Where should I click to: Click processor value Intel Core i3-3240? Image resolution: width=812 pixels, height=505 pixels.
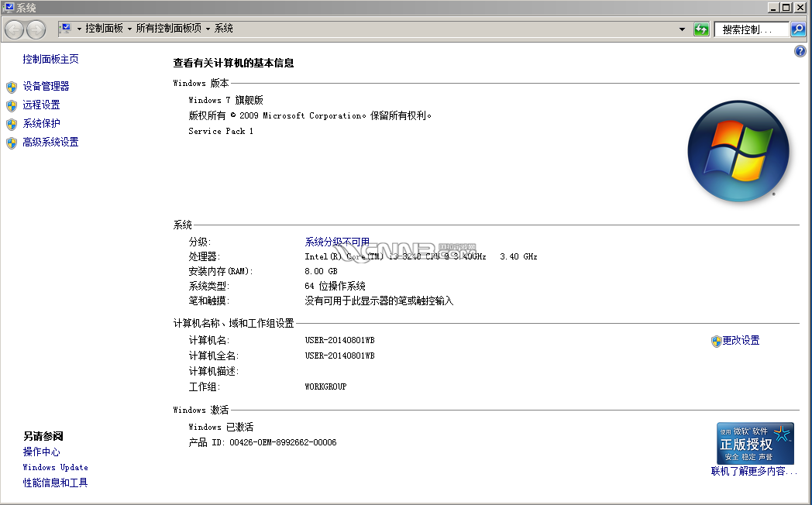pyautogui.click(x=421, y=256)
